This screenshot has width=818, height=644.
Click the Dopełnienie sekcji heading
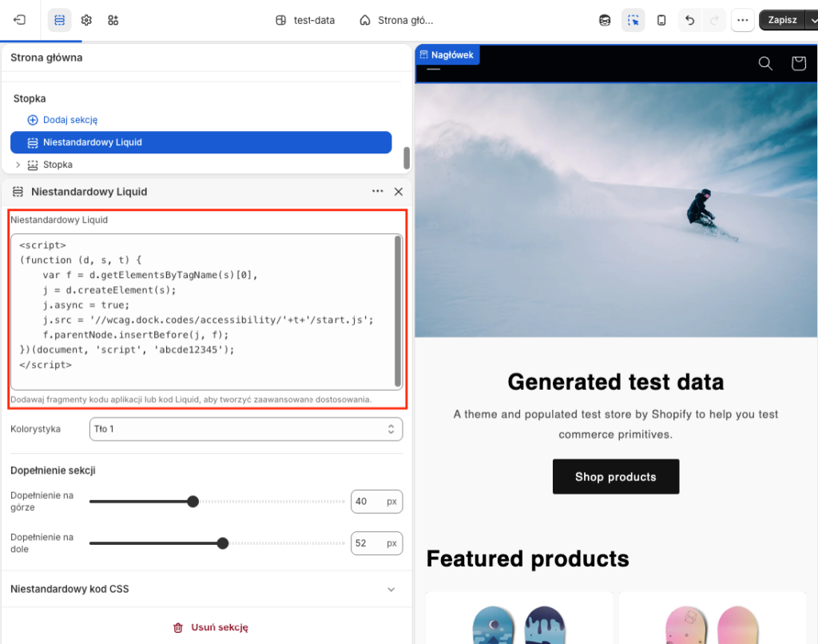53,470
